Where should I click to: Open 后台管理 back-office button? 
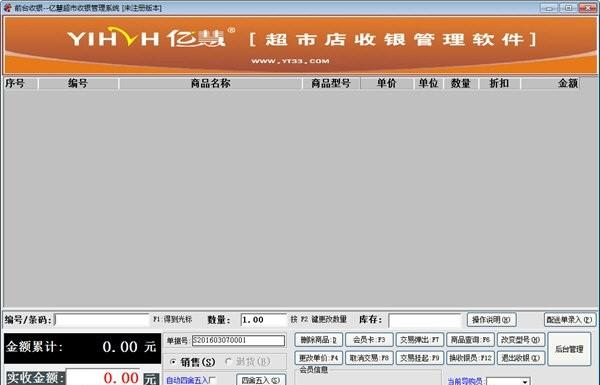(569, 349)
